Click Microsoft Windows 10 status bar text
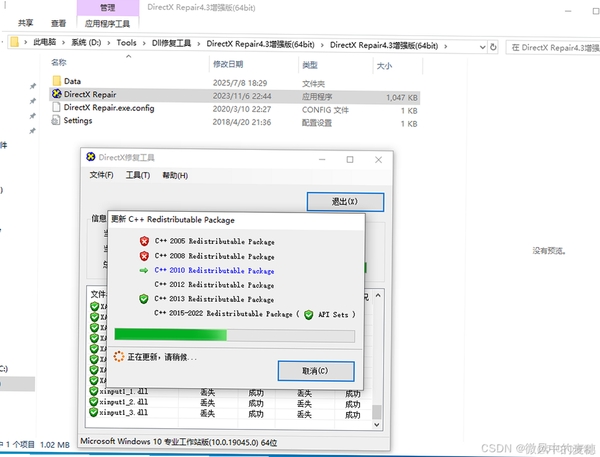Image resolution: width=600 pixels, height=457 pixels. pos(178,442)
